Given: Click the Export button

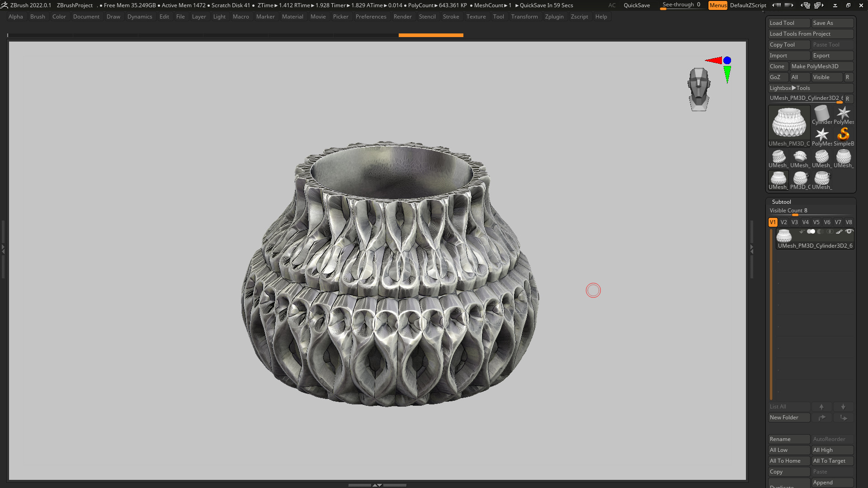Looking at the screenshot, I should (832, 56).
